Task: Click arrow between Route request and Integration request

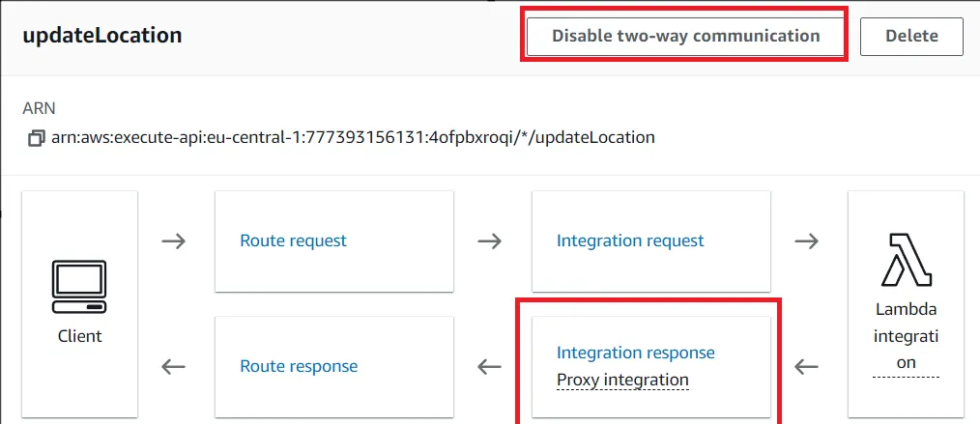Action: (x=489, y=241)
